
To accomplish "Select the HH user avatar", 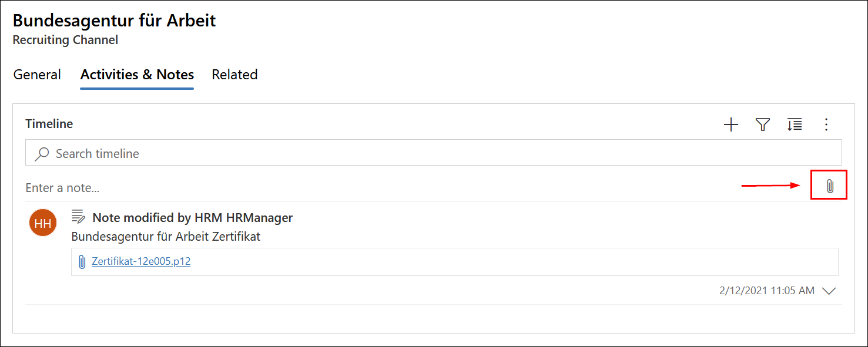I will pyautogui.click(x=43, y=223).
